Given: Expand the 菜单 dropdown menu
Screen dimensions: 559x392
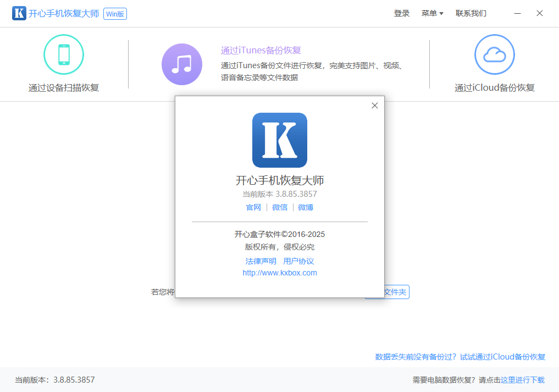Looking at the screenshot, I should [x=432, y=14].
